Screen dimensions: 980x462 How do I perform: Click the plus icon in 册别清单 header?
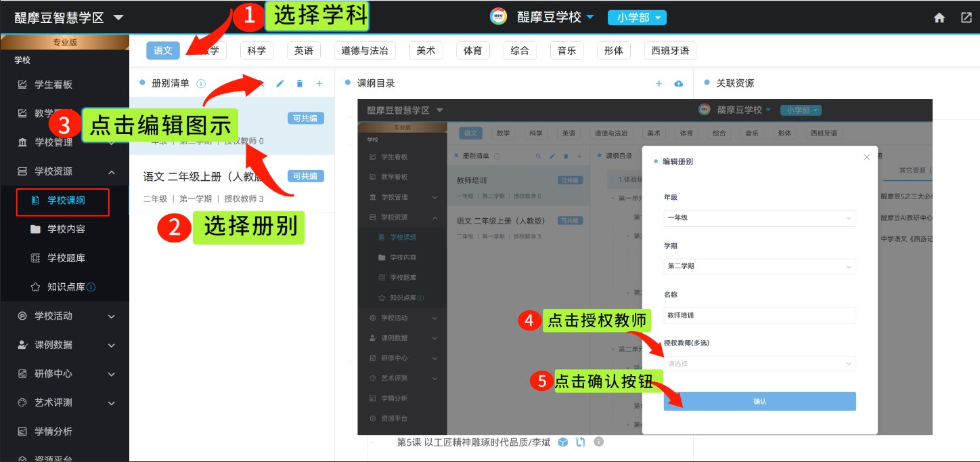(319, 83)
